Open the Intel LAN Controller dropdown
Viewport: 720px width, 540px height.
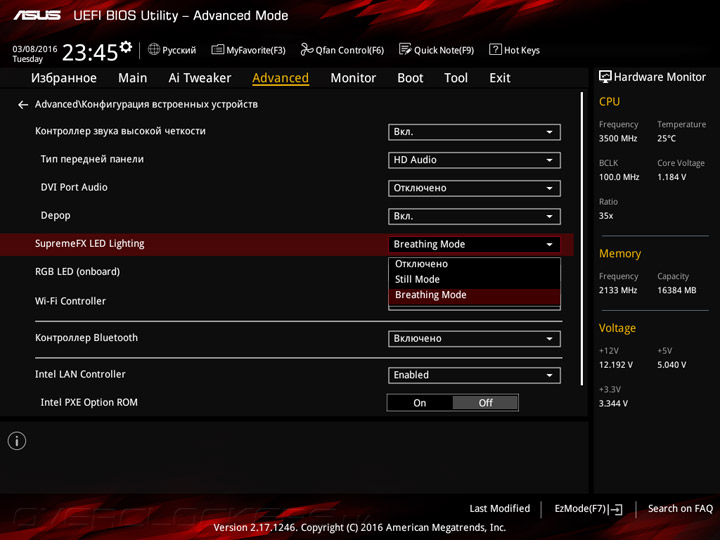(x=474, y=375)
